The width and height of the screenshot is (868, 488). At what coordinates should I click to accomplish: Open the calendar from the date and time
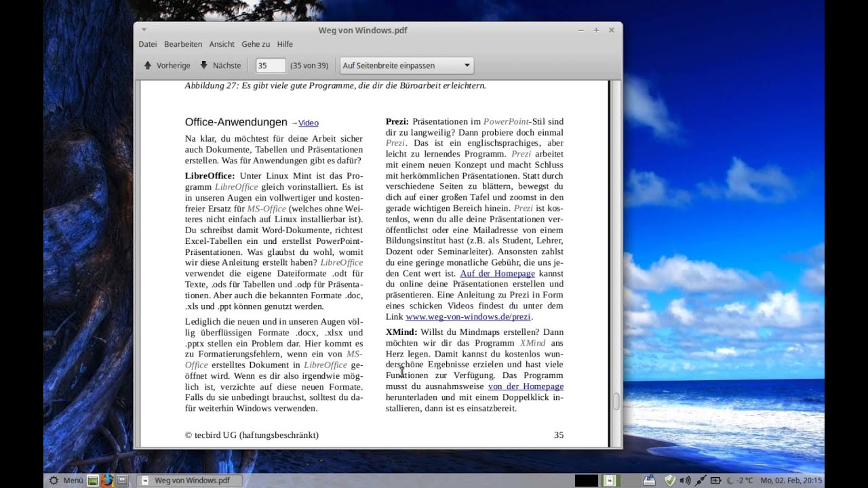point(791,481)
